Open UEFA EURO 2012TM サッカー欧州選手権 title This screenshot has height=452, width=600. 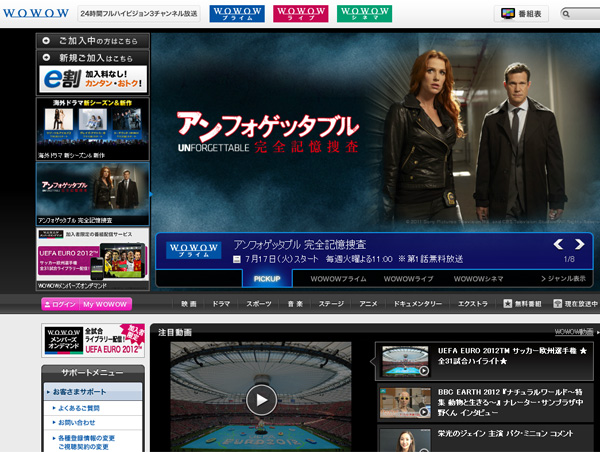point(512,356)
